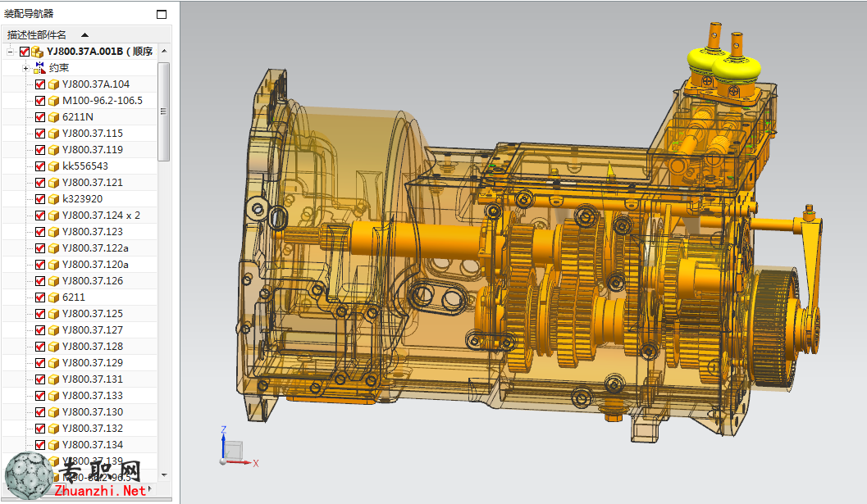
Task: Click the XYZ view triad in viewport
Action: pyautogui.click(x=238, y=447)
